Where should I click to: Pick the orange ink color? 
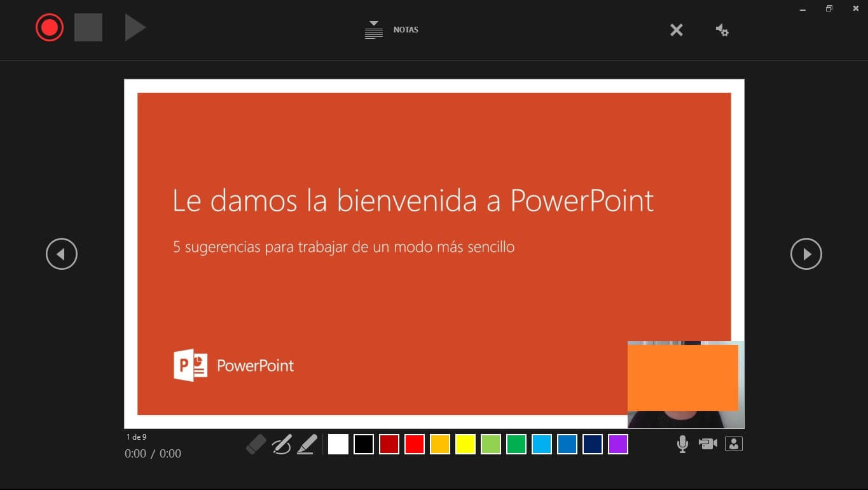440,444
